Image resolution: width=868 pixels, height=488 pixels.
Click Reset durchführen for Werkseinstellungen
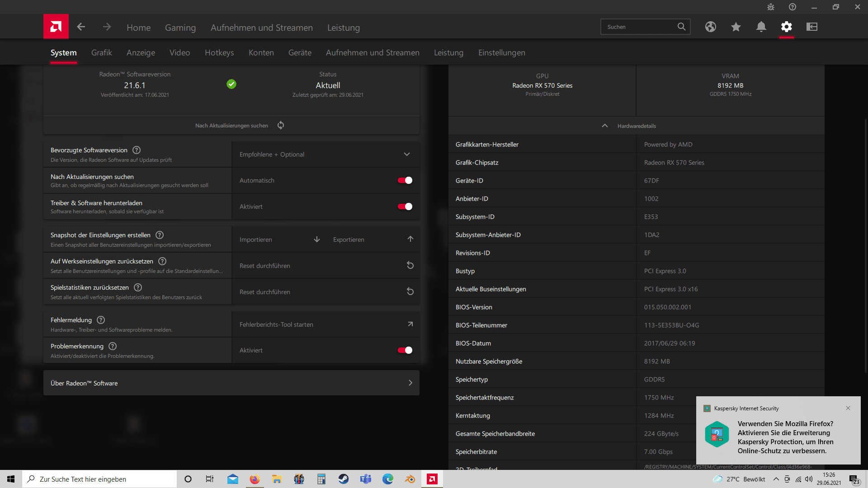325,266
